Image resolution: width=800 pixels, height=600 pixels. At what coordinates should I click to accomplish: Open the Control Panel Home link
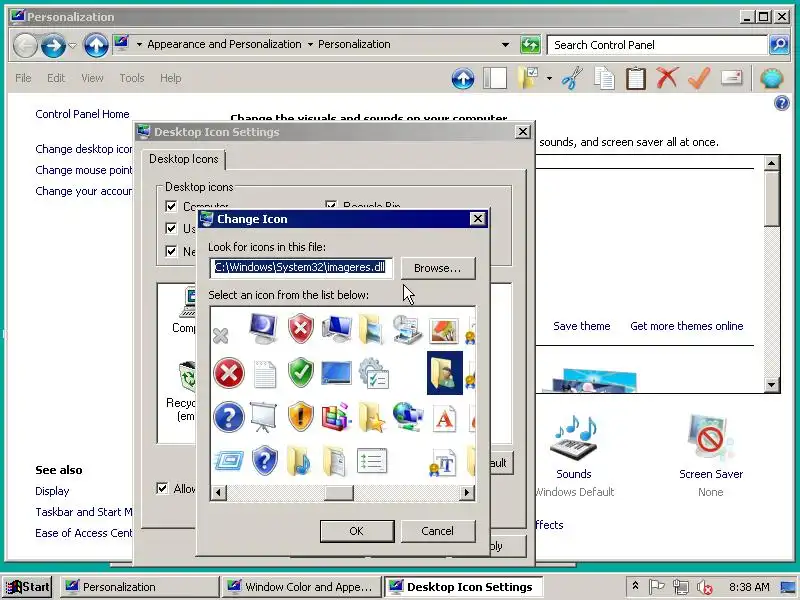click(x=82, y=114)
